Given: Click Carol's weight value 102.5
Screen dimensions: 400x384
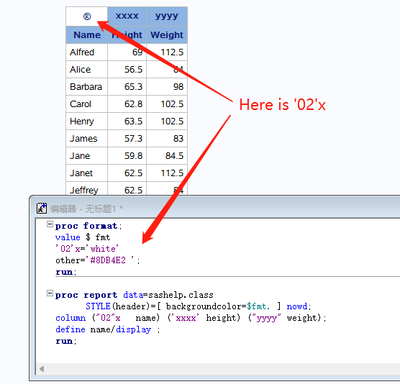Looking at the screenshot, I should click(x=172, y=104).
